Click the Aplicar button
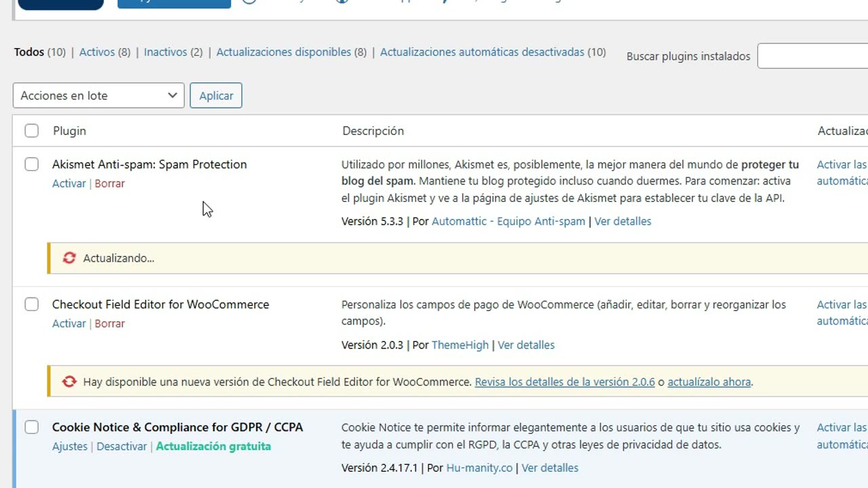The width and height of the screenshot is (868, 488). tap(216, 96)
